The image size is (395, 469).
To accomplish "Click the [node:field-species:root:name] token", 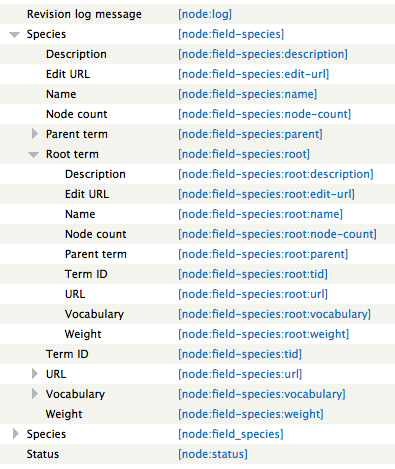I will (260, 214).
